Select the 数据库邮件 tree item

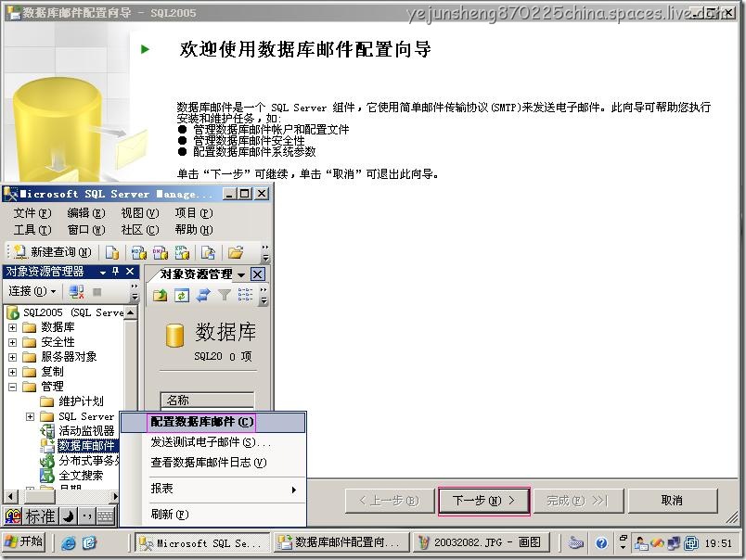tap(87, 445)
